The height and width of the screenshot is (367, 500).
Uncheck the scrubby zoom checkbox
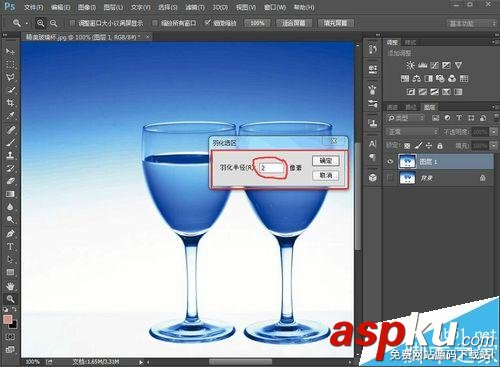tap(208, 23)
